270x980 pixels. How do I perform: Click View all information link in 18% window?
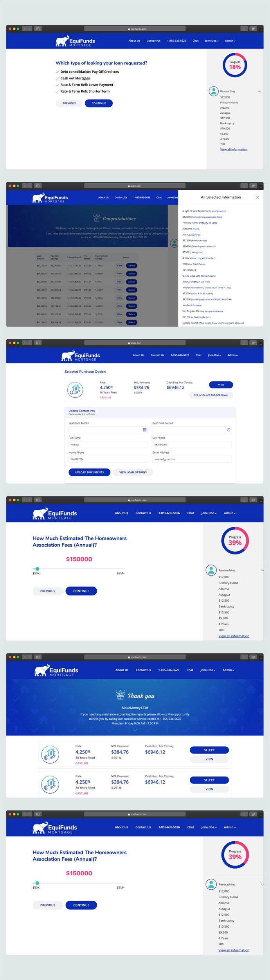pos(234,150)
